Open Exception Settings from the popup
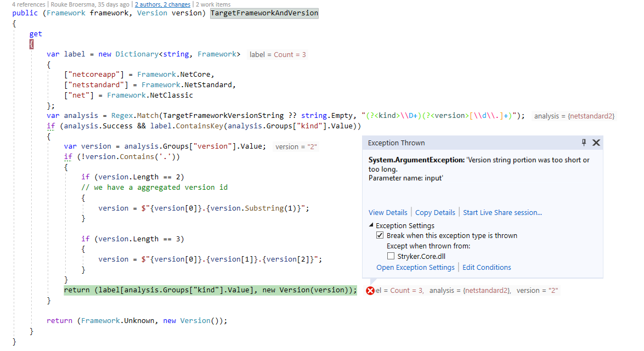Viewport: 644px width, 351px height. point(415,267)
